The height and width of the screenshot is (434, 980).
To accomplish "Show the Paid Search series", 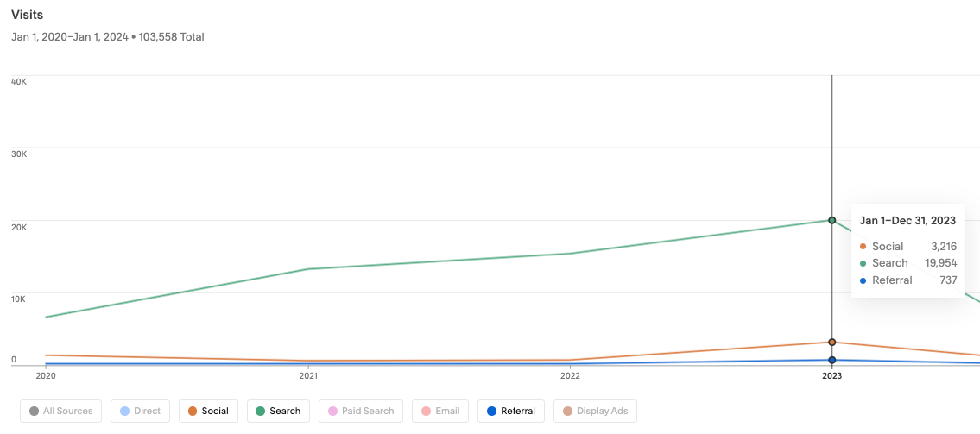I will click(x=360, y=411).
